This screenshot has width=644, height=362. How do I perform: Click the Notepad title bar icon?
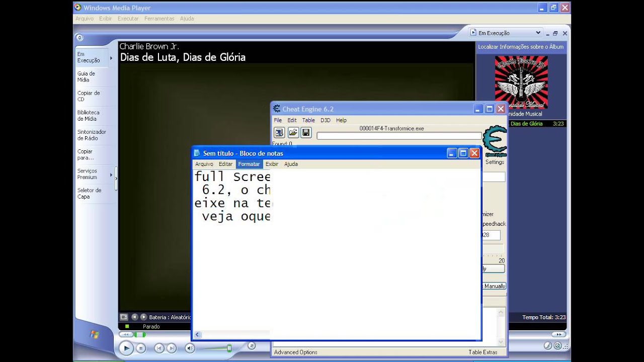198,153
